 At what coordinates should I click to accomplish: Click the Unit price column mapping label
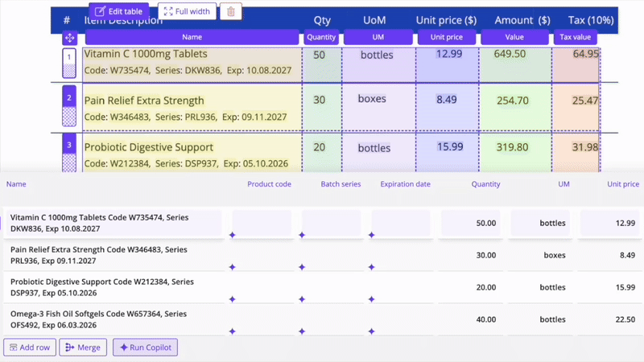pyautogui.click(x=447, y=37)
